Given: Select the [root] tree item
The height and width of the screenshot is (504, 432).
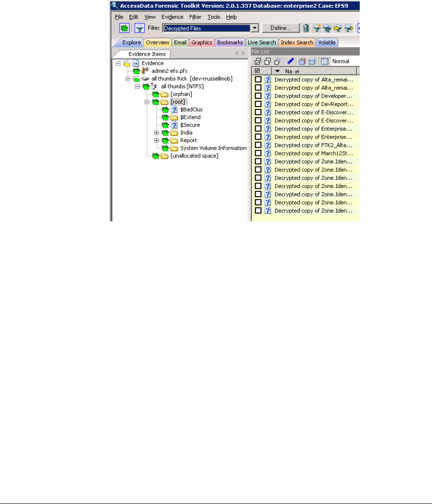Looking at the screenshot, I should (x=178, y=102).
